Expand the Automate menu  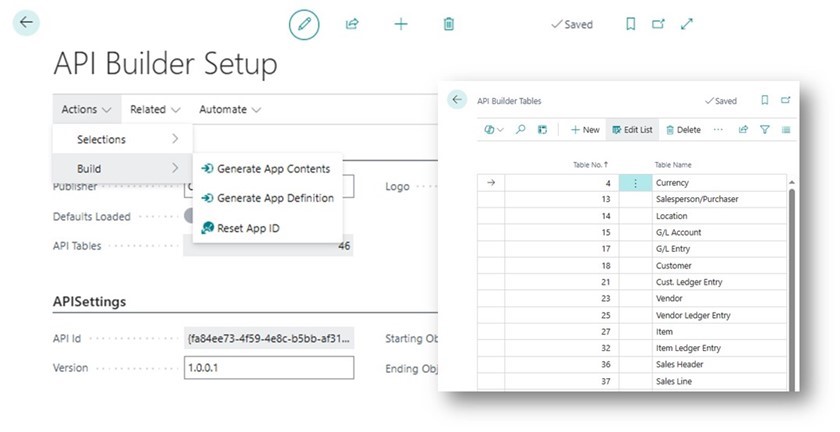coord(230,109)
